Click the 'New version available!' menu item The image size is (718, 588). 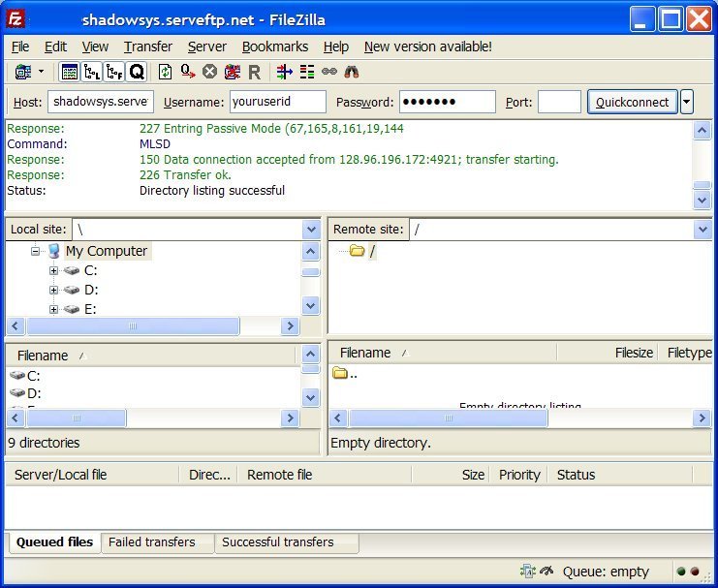428,46
